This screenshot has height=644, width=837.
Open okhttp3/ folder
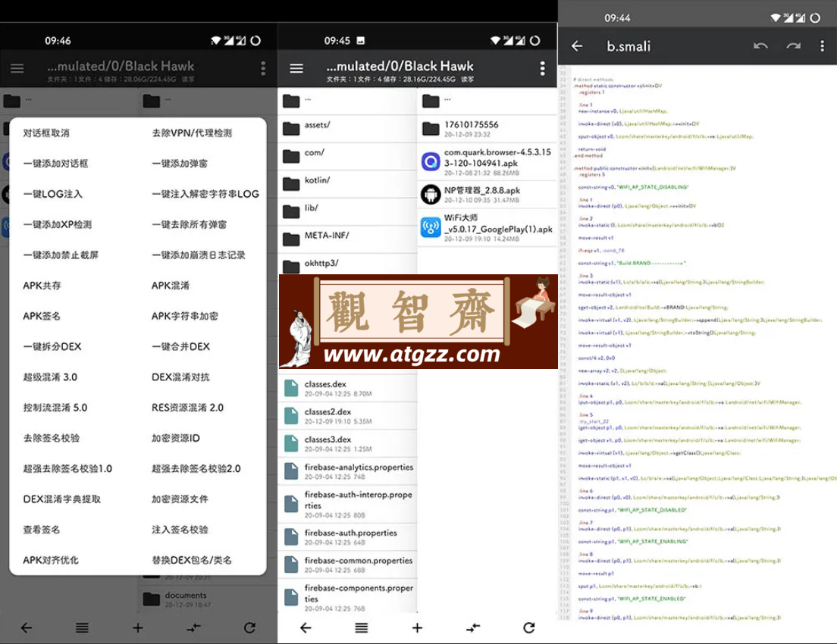pyautogui.click(x=347, y=264)
